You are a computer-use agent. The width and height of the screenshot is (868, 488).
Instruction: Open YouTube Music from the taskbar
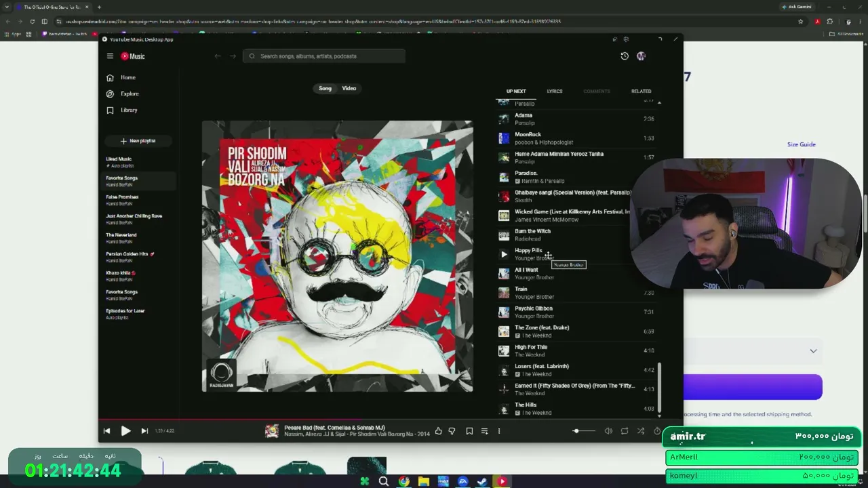502,481
